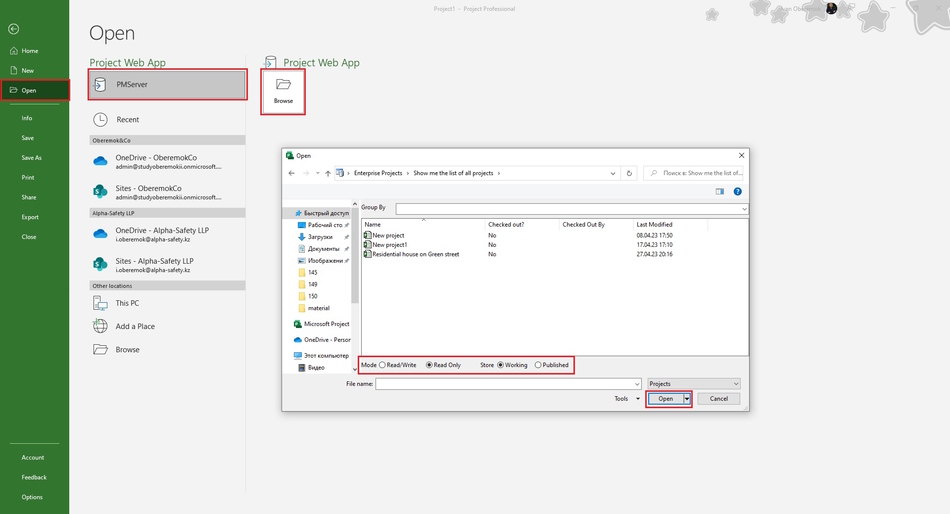
Task: Toggle the preview pane icon
Action: pos(720,192)
